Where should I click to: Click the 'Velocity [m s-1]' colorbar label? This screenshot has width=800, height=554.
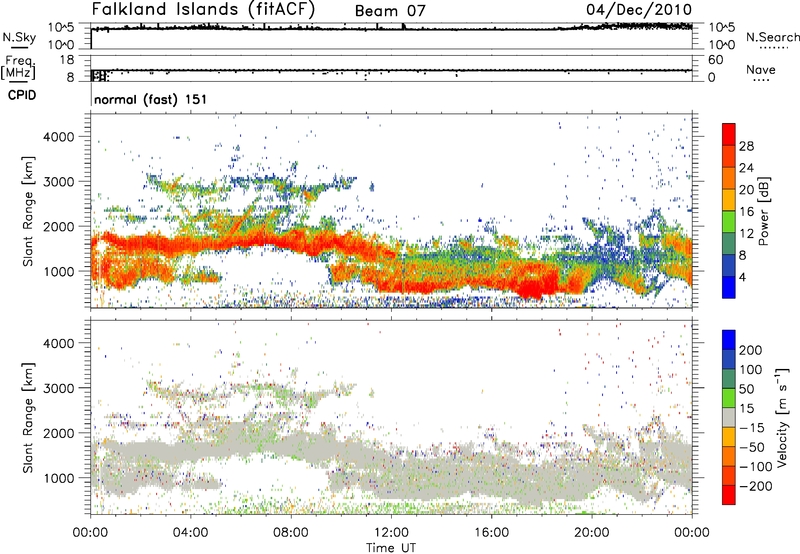pyautogui.click(x=781, y=417)
